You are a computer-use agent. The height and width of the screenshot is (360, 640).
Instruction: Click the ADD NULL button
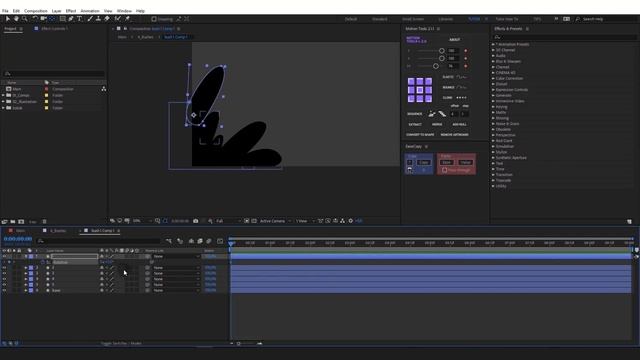coord(460,124)
